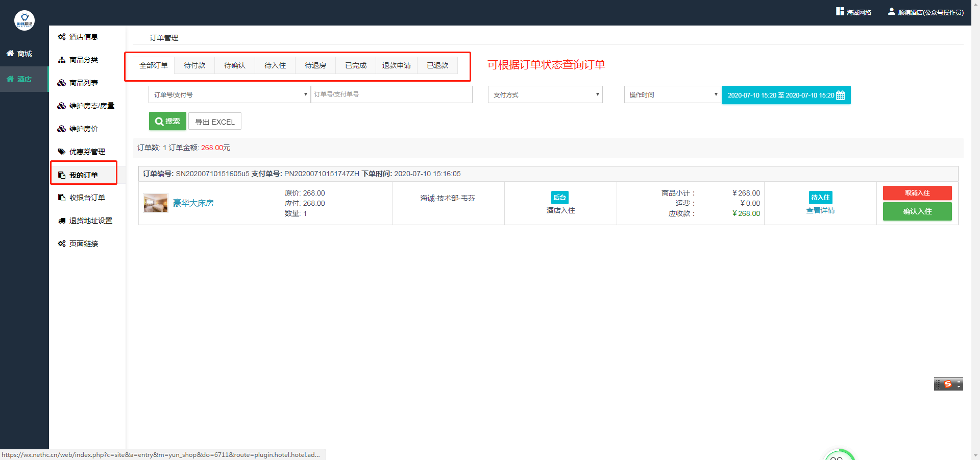Viewport: 980px width, 460px height.
Task: Open the 查看详情 link
Action: (x=820, y=210)
